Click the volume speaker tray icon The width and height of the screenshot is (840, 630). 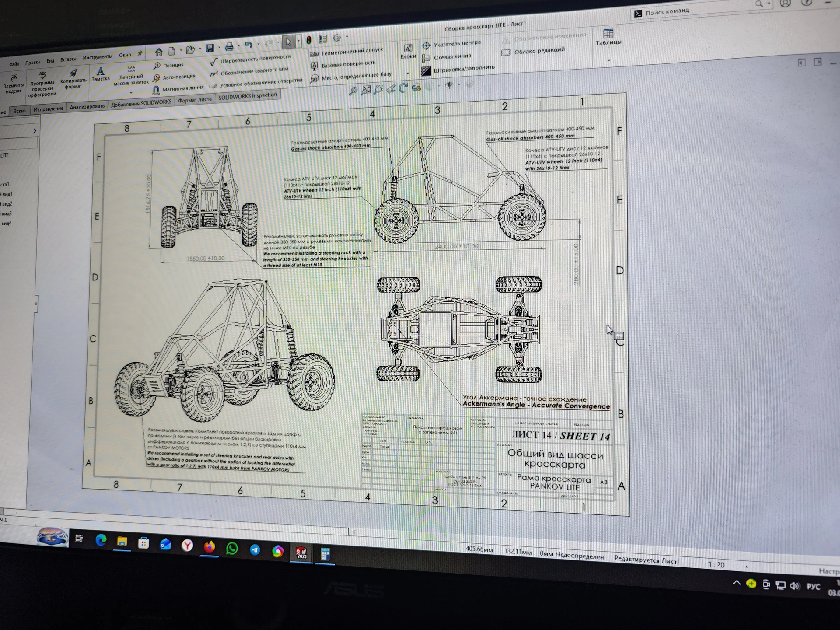coord(795,586)
